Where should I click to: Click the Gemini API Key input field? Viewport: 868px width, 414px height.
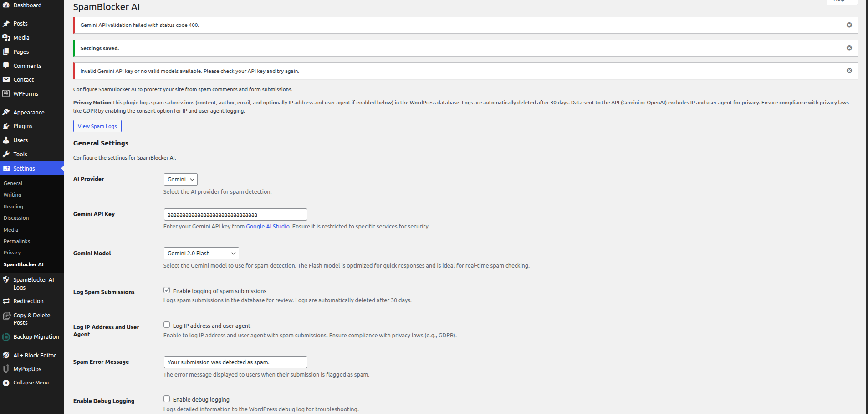pos(235,215)
